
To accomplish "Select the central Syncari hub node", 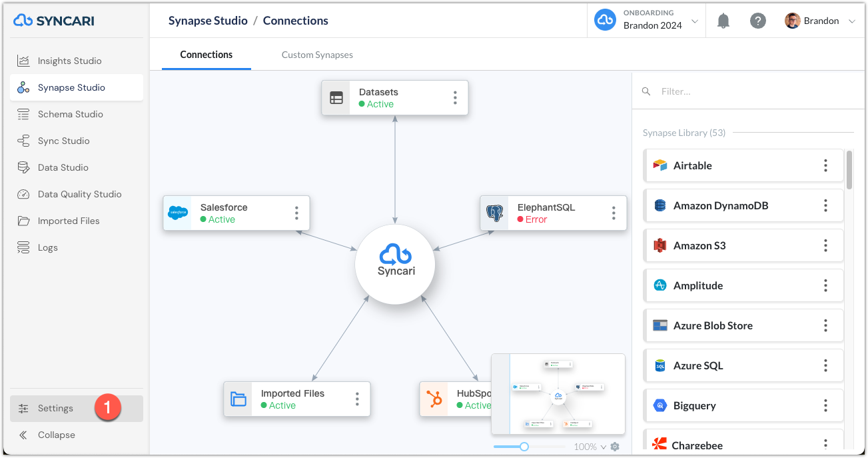I will [x=395, y=264].
